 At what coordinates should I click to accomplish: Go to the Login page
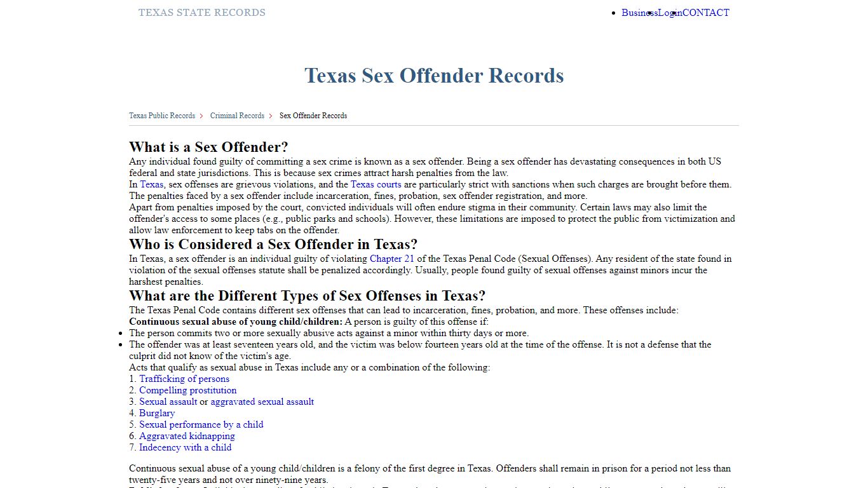(670, 13)
